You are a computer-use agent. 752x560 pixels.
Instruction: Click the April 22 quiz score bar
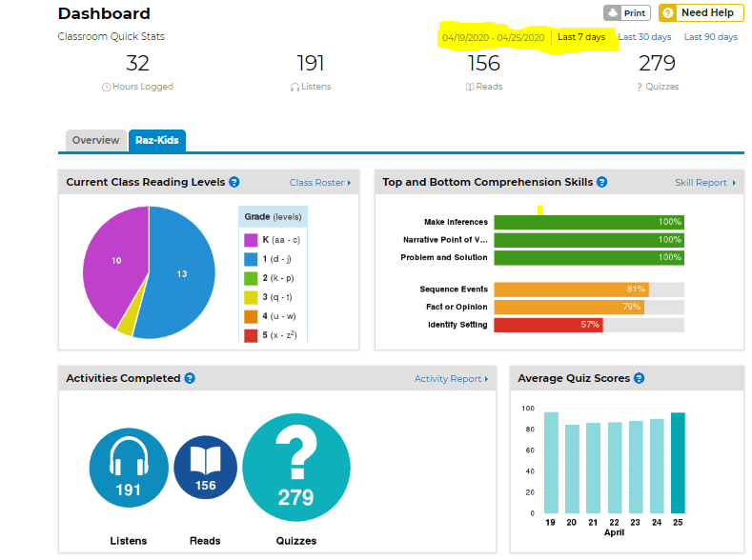(615, 468)
